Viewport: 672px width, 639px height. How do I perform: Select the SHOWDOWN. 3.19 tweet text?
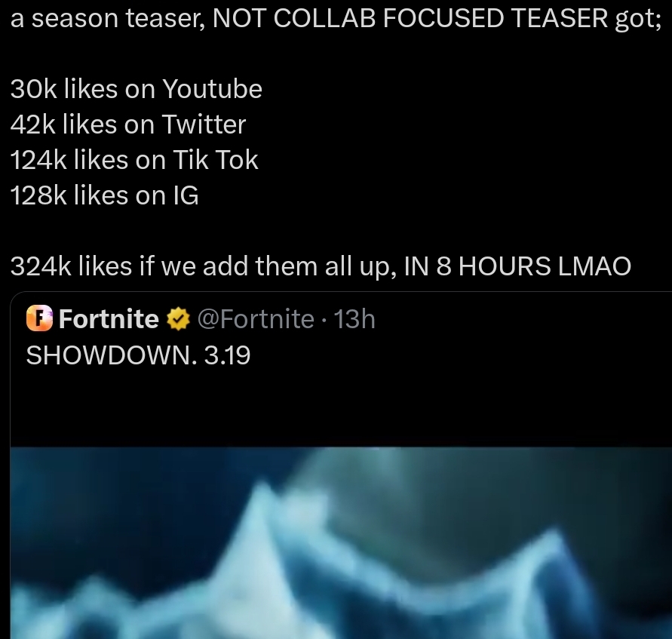pos(138,355)
